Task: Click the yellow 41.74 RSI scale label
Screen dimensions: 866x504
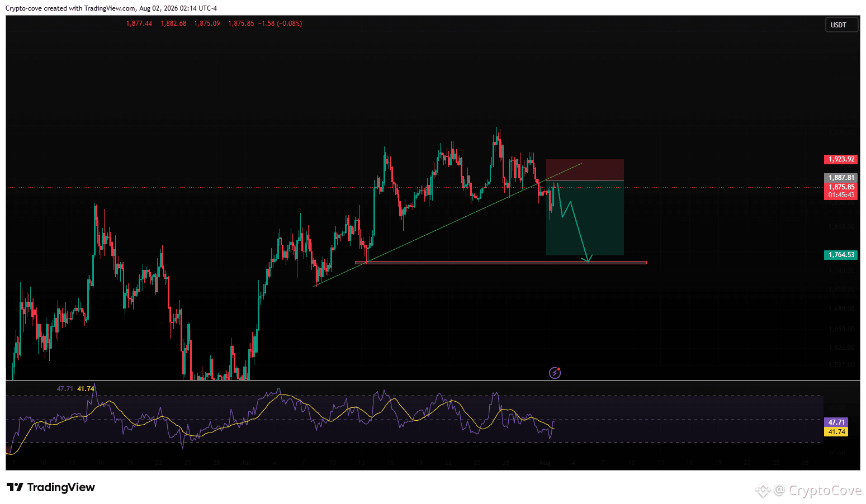Action: tap(836, 432)
